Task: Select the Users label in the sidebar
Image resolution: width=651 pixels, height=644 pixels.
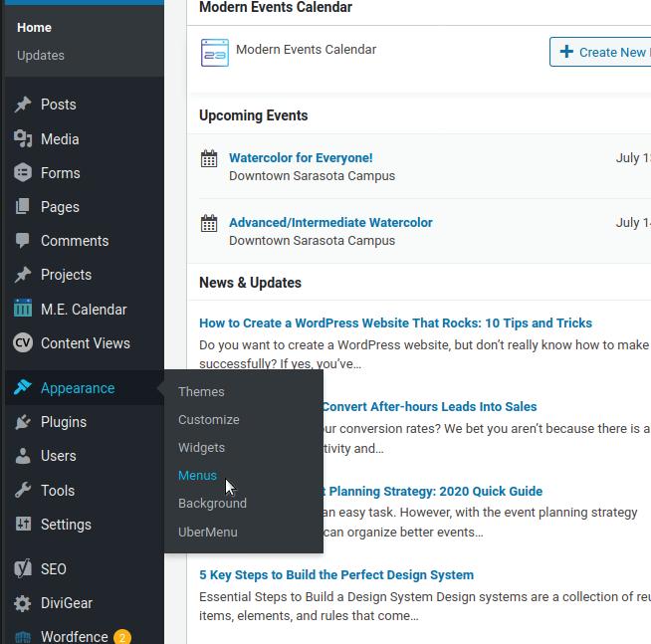Action: pyautogui.click(x=59, y=456)
